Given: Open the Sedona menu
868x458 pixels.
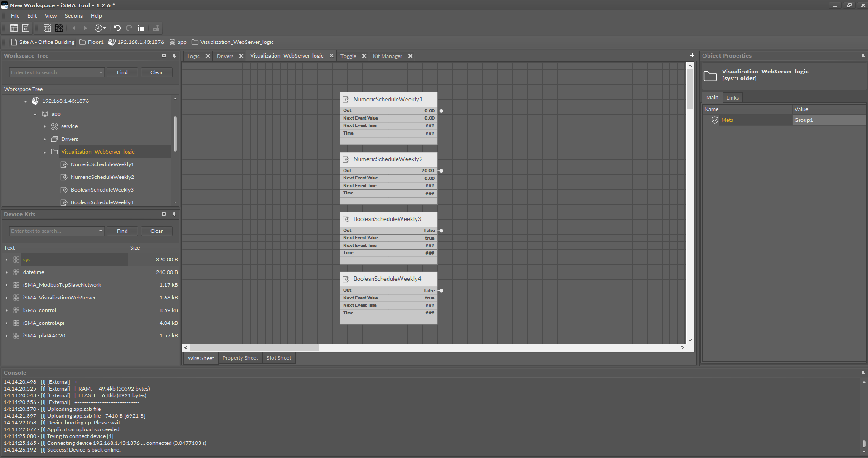Looking at the screenshot, I should [73, 16].
